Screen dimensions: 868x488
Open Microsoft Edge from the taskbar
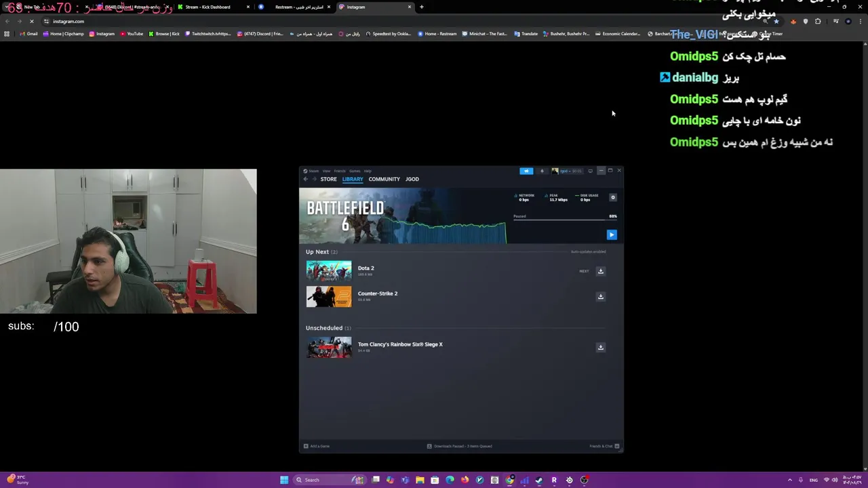[450, 480]
